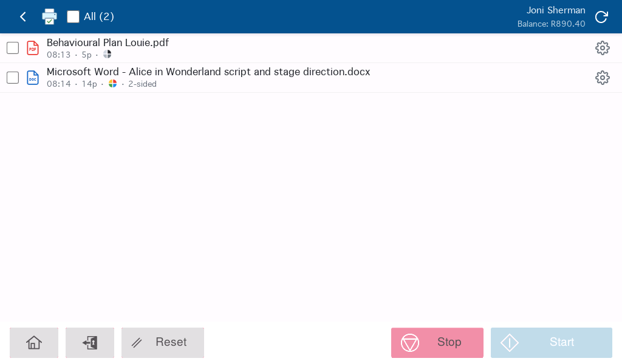Open settings for Alice in Wonderland docx
This screenshot has width=622, height=364.
[x=602, y=78]
